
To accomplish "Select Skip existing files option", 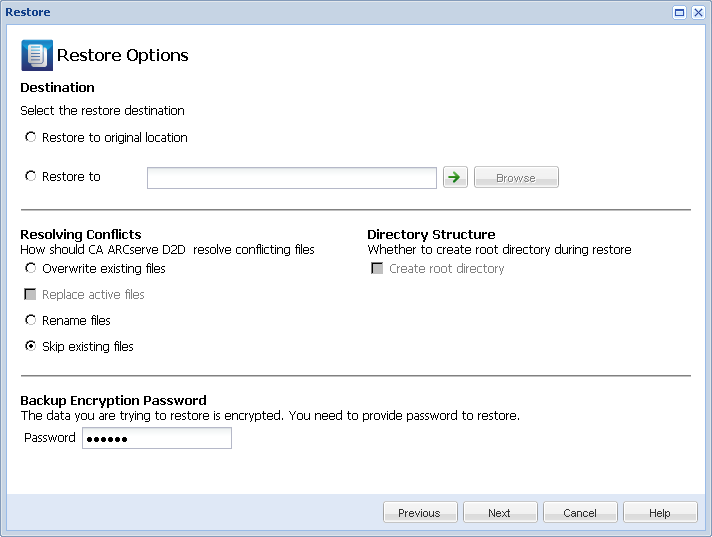I will click(x=31, y=346).
